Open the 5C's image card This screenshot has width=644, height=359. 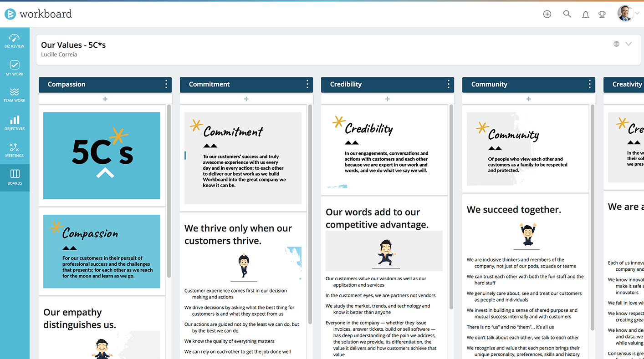pos(102,156)
